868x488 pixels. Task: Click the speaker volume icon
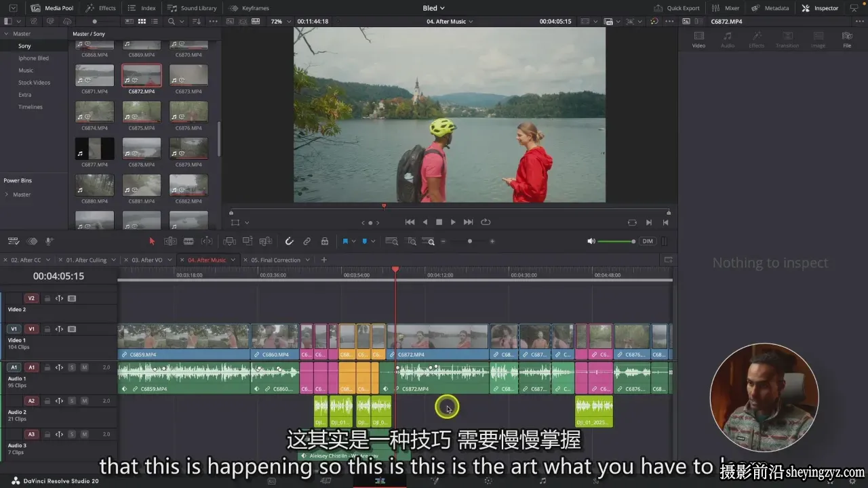point(591,241)
